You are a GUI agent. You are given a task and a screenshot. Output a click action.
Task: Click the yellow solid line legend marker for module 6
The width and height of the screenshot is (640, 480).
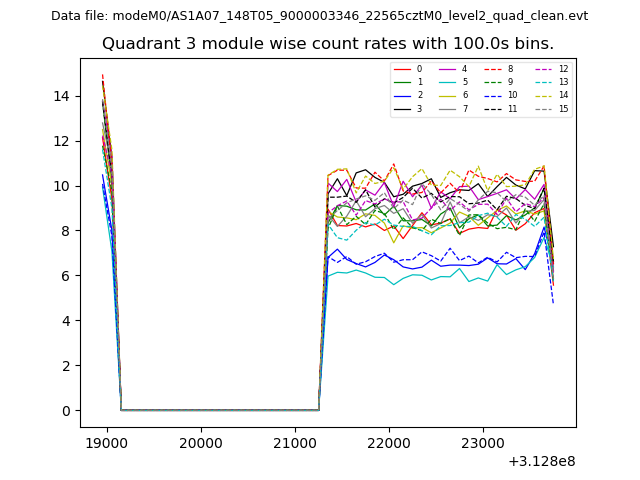(450, 95)
